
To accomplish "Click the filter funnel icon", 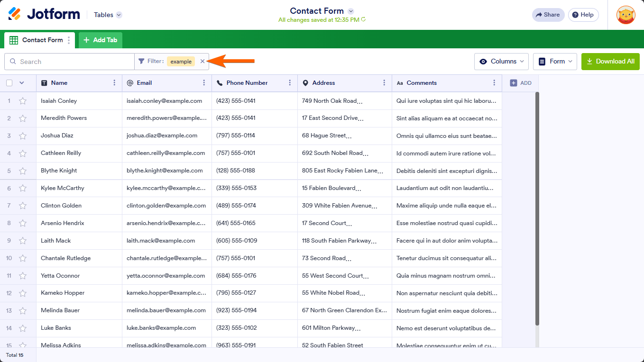I will click(141, 61).
